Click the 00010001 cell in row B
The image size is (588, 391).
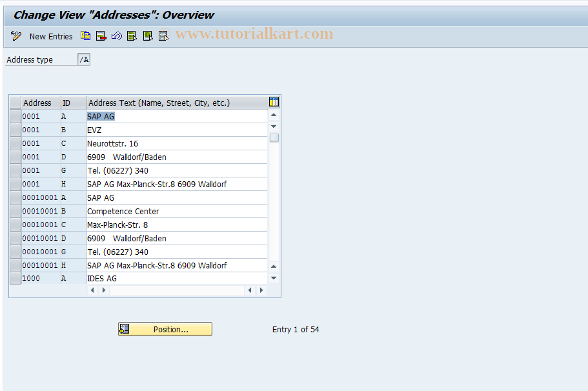41,211
